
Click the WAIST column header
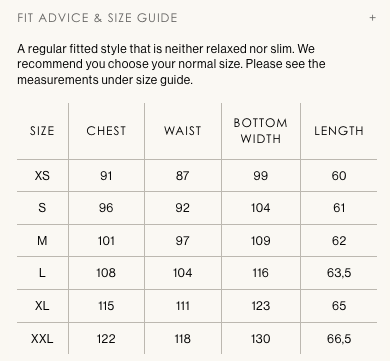[183, 131]
